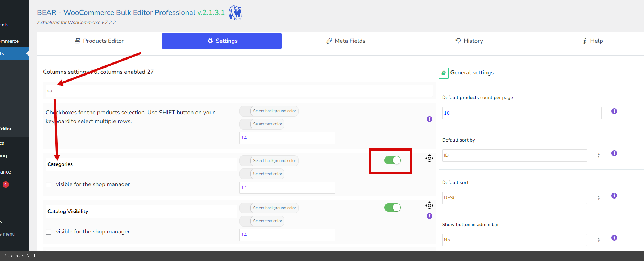Image resolution: width=644 pixels, height=261 pixels.
Task: Click info icon beside Default products count per page
Action: (614, 111)
